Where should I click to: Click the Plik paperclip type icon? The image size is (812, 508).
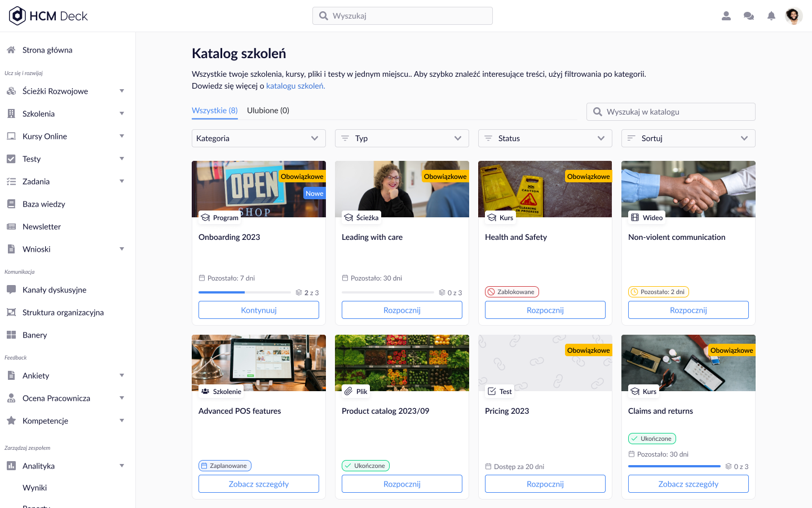tap(348, 391)
